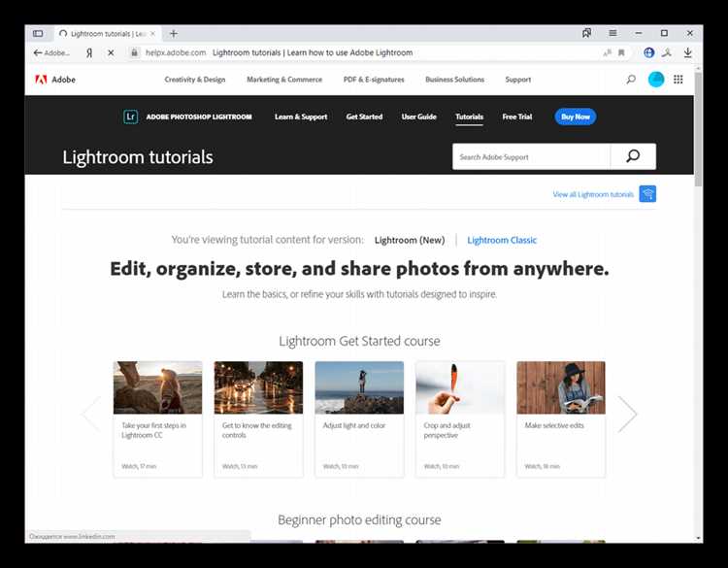
Task: Click the padlock site security icon
Action: click(134, 52)
